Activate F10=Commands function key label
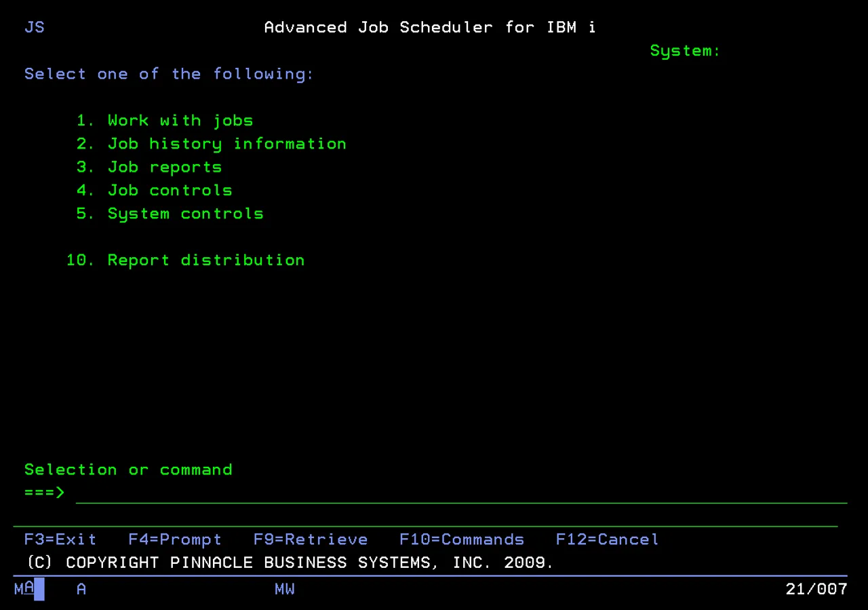The image size is (868, 610). click(x=461, y=539)
